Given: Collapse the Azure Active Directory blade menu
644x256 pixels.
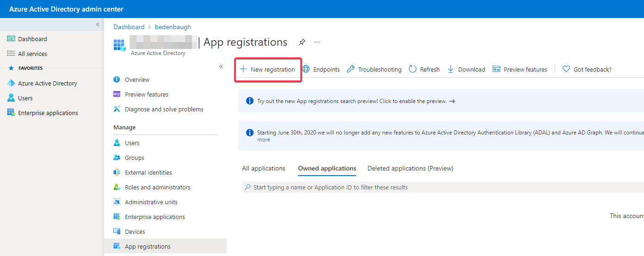Looking at the screenshot, I should point(221,67).
